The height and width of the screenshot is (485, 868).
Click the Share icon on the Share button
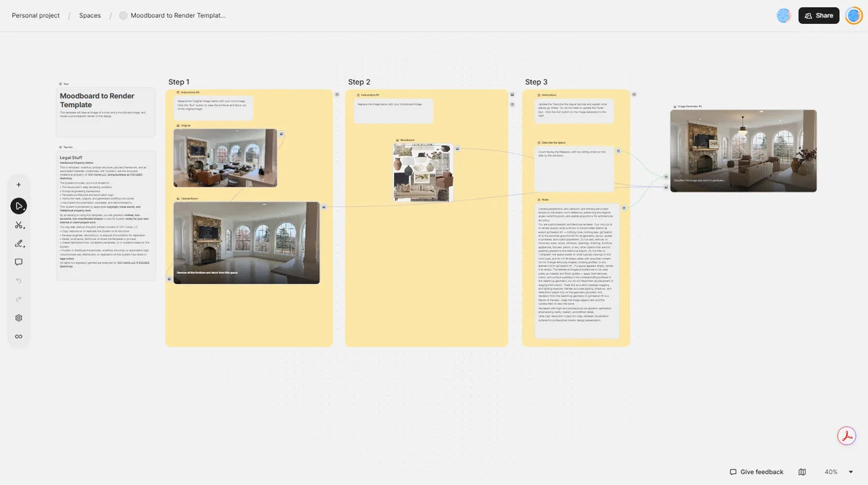(807, 14)
